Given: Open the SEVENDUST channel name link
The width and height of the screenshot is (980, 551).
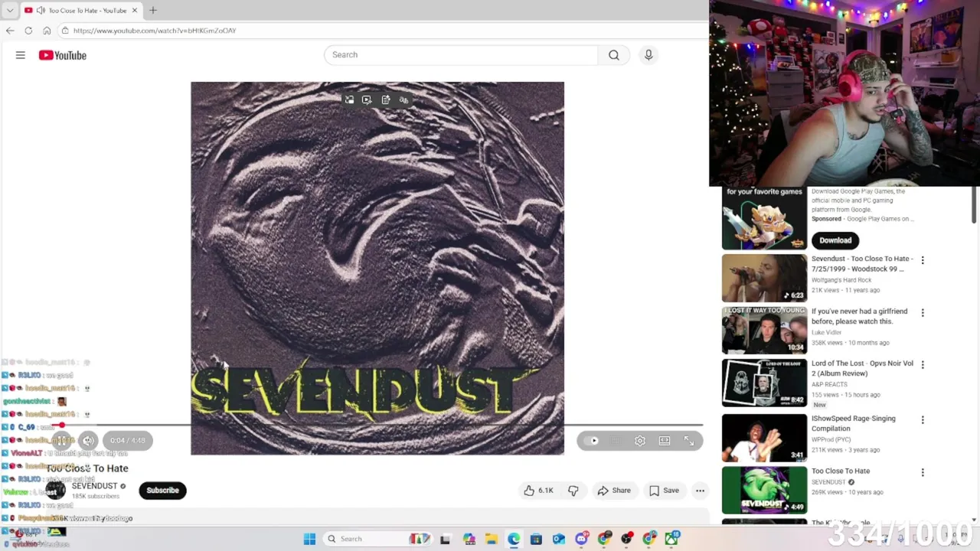Looking at the screenshot, I should click(x=94, y=486).
